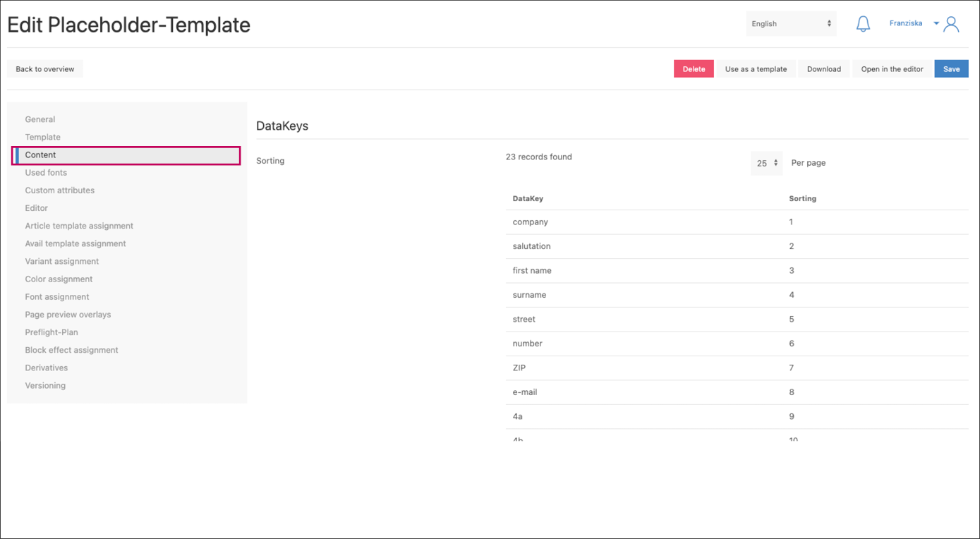980x539 pixels.
Task: Click Use as a template button
Action: click(756, 69)
